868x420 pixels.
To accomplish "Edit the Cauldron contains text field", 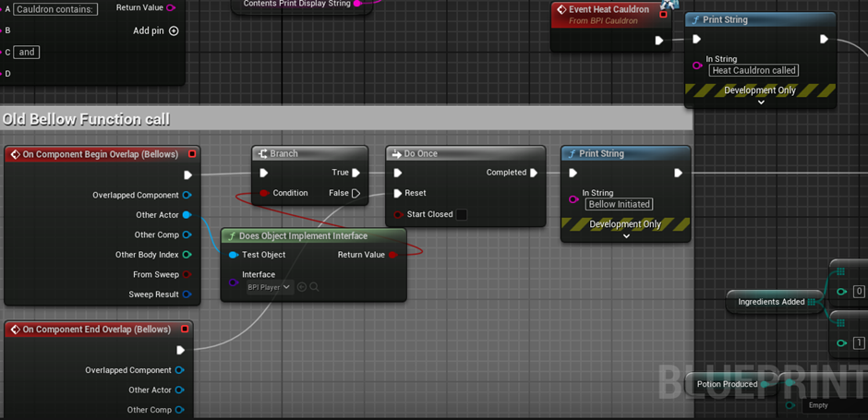I will pos(55,9).
